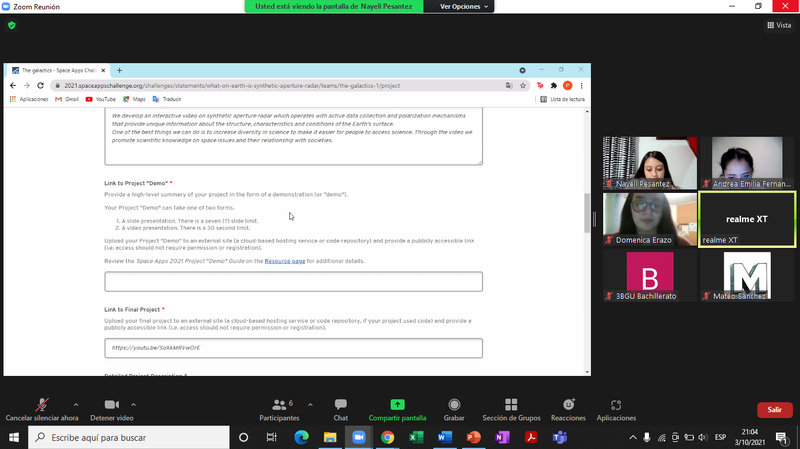Open Sección de Grupos breakout rooms
Viewport: 800px width, 449px height.
click(511, 406)
